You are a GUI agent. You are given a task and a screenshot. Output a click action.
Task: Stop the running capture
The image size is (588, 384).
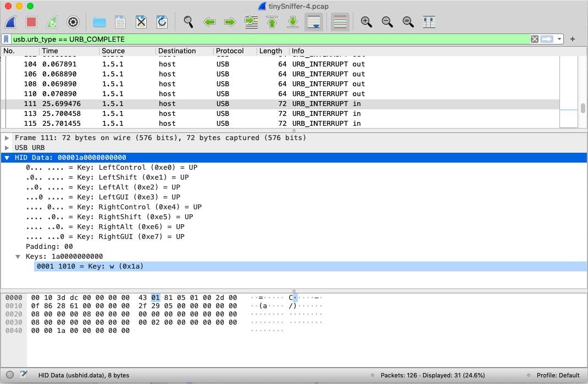tap(31, 22)
